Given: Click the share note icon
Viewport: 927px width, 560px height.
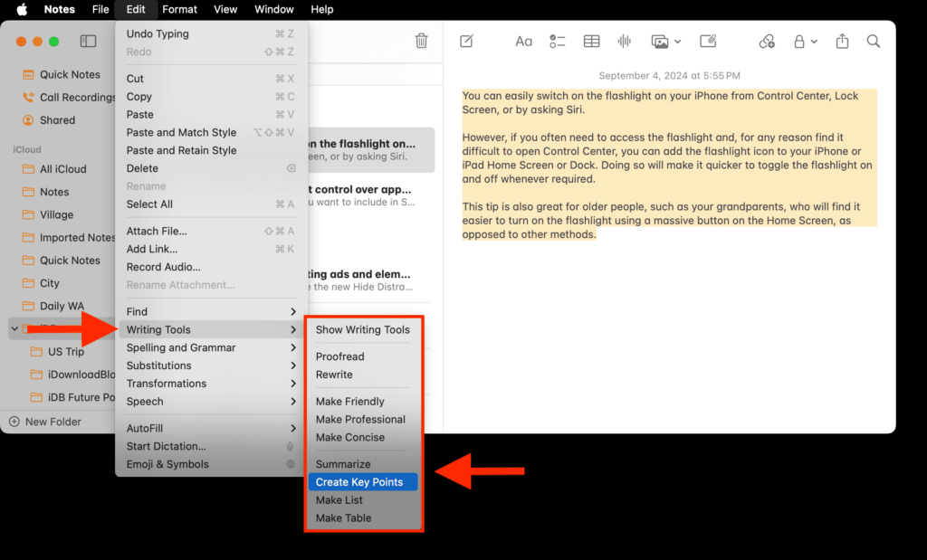Looking at the screenshot, I should 843,41.
